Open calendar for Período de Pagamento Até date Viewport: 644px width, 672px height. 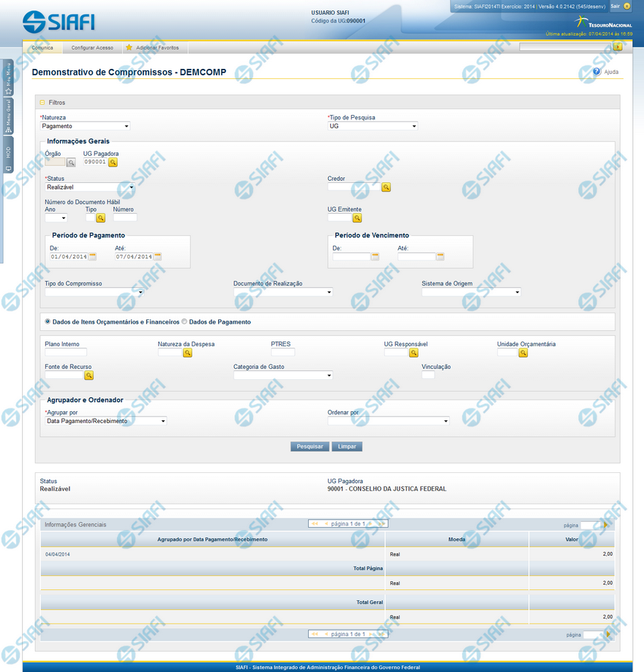click(157, 257)
